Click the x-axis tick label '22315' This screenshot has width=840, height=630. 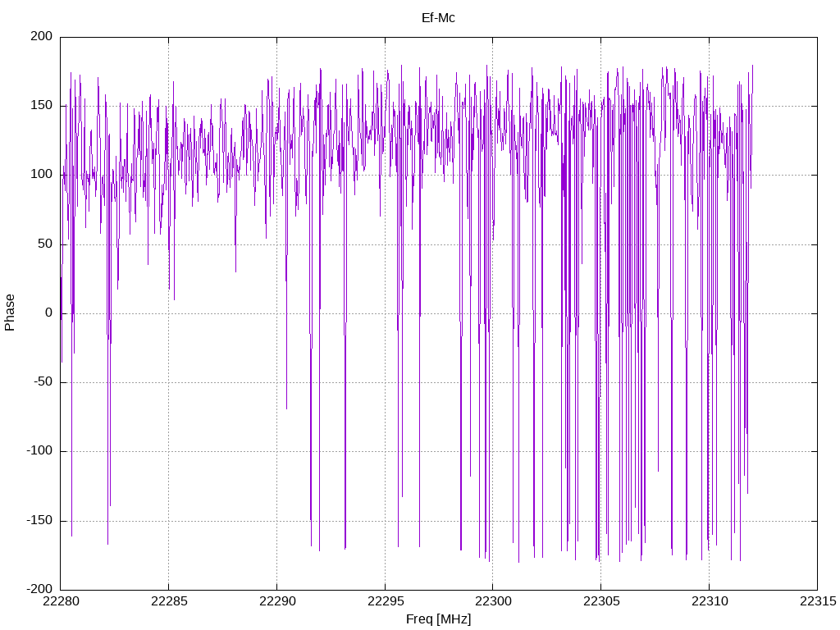818,601
